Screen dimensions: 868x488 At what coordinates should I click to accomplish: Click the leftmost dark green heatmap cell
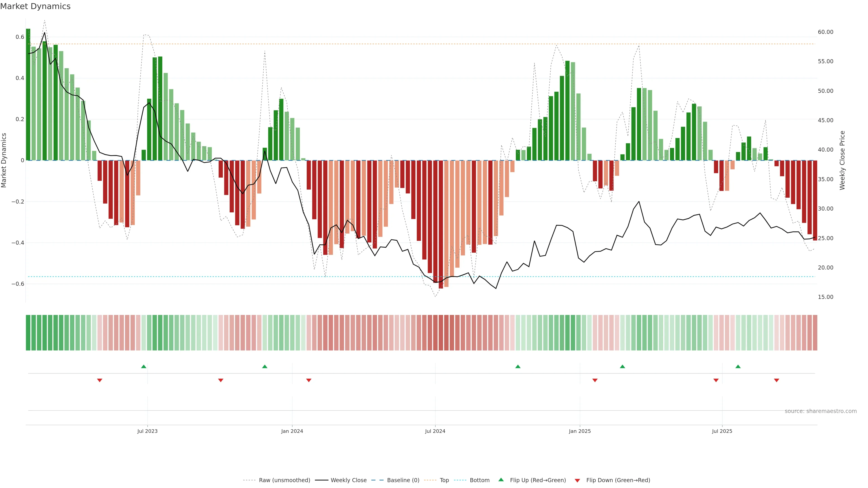28,333
